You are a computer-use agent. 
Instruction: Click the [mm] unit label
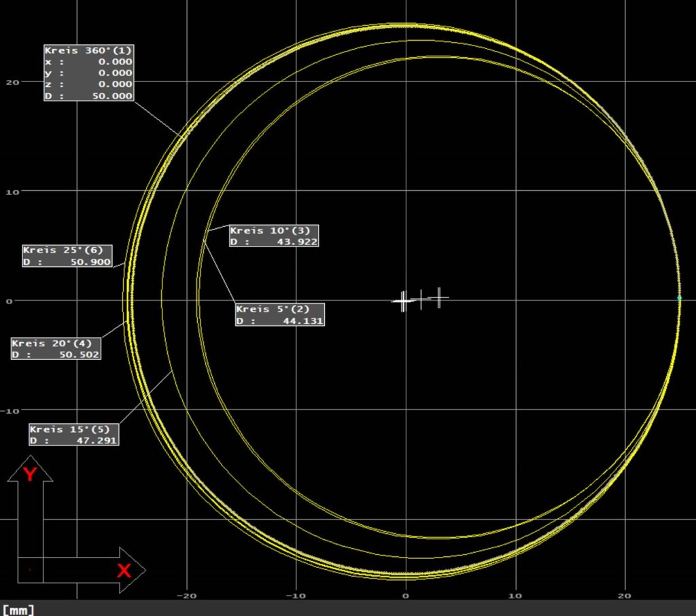pos(18,609)
